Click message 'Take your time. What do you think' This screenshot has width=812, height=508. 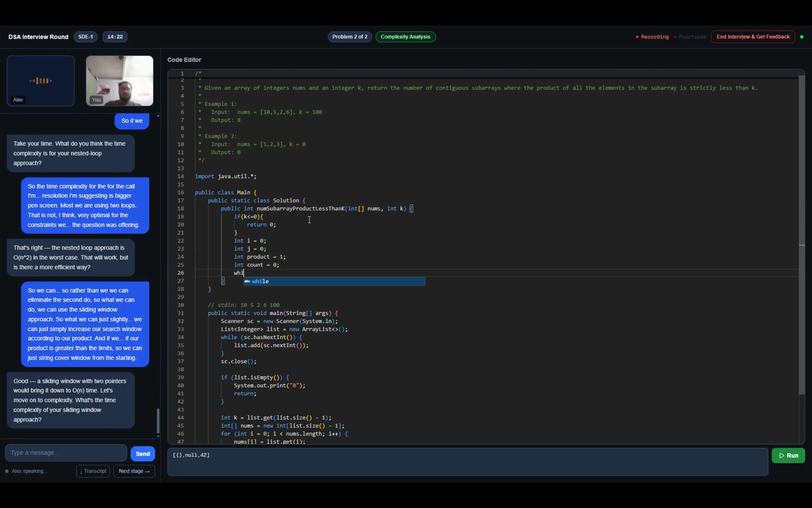pos(71,153)
